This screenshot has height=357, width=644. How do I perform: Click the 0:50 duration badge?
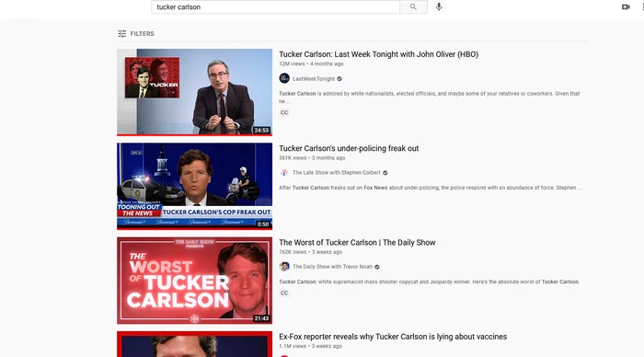click(x=263, y=225)
